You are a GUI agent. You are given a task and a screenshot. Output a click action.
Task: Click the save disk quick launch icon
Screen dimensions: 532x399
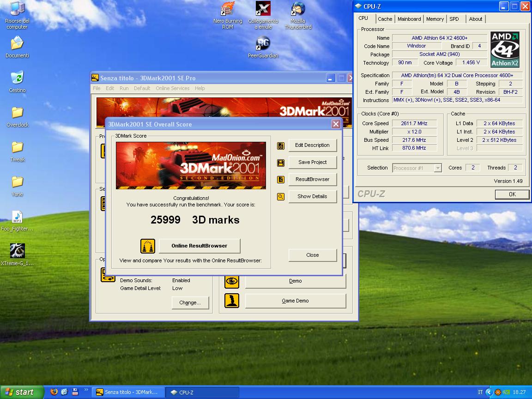[x=75, y=392]
